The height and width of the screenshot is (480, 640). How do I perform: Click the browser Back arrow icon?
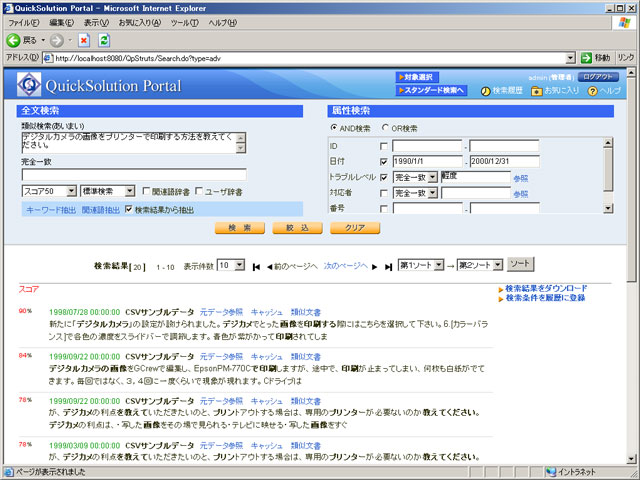click(14, 40)
